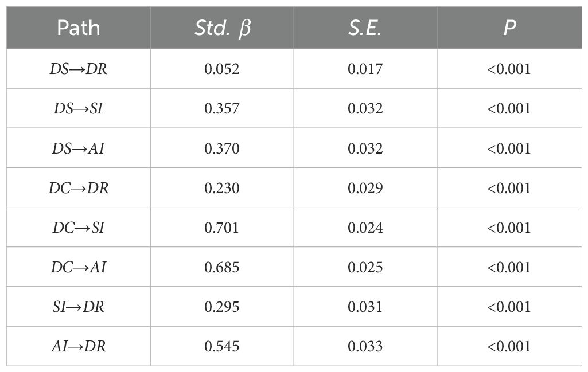Select the DC→DR path cell
588x372 pixels.
tap(78, 188)
